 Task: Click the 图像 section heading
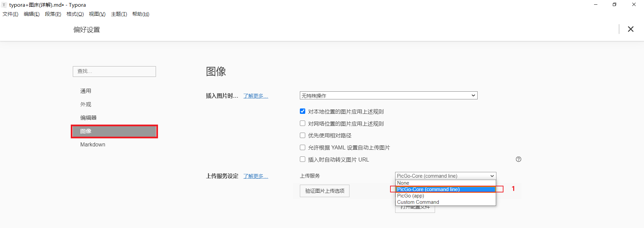coord(216,71)
